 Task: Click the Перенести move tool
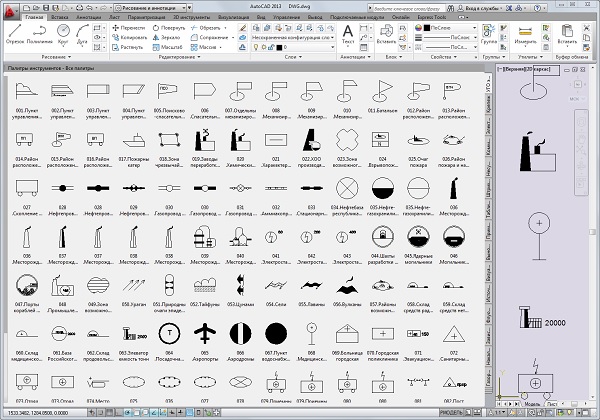point(127,26)
